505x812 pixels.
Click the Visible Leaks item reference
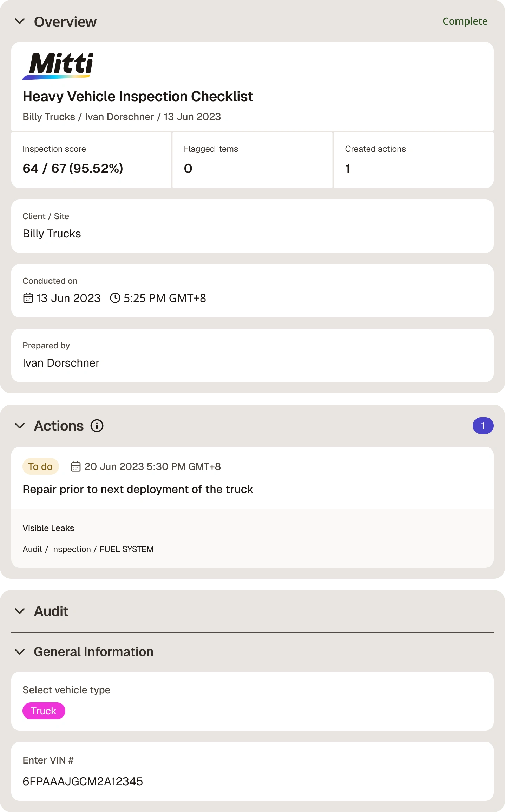(x=48, y=528)
